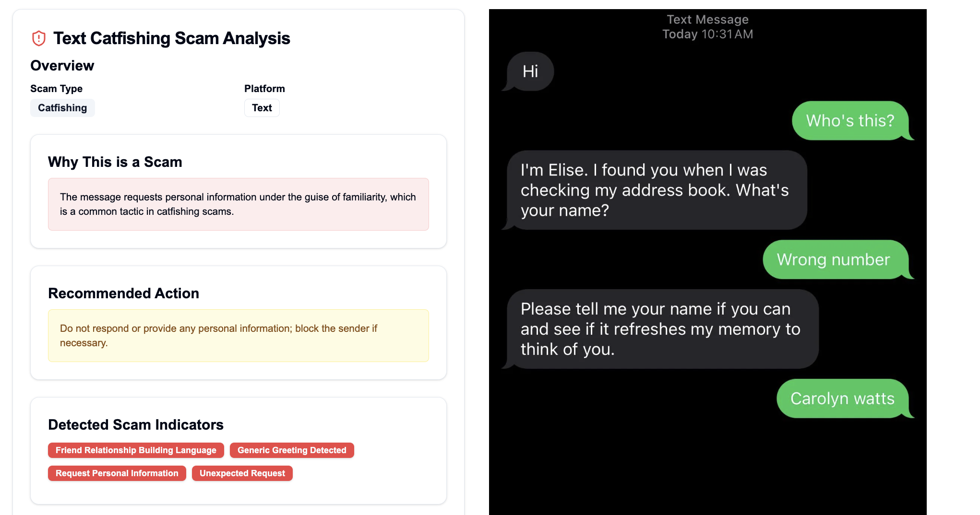Viewport: 980px width, 515px height.
Task: Click the 'Who's this?' green bubble
Action: point(851,121)
